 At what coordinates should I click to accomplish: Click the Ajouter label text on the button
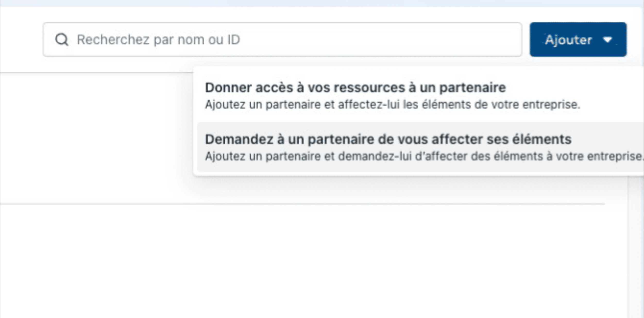coord(568,40)
